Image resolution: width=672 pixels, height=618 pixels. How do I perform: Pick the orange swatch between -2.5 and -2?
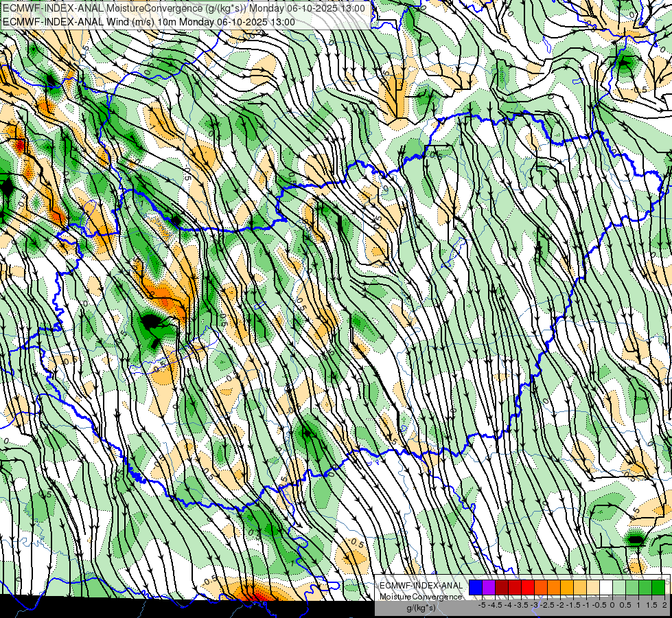point(554,588)
